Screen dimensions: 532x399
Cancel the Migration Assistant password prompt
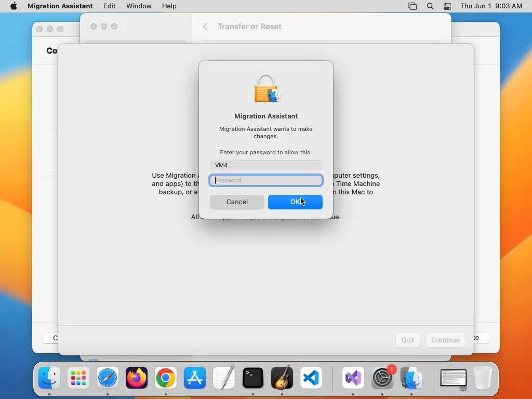237,202
